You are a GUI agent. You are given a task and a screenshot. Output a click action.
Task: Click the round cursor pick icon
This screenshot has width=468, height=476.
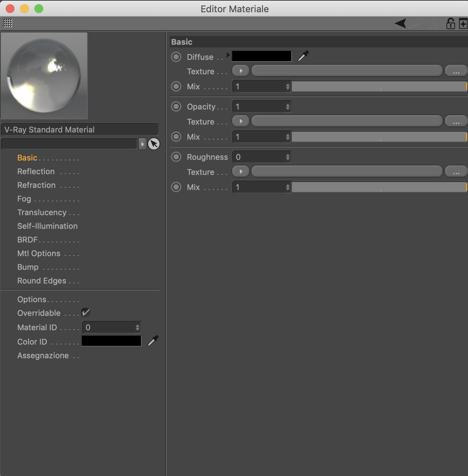(x=154, y=144)
